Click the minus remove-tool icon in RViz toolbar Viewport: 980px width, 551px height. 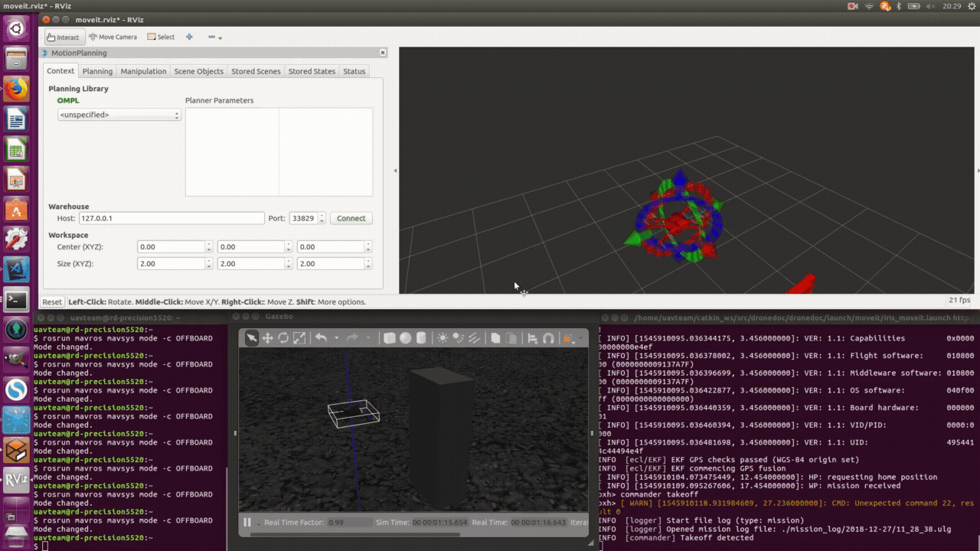[211, 37]
